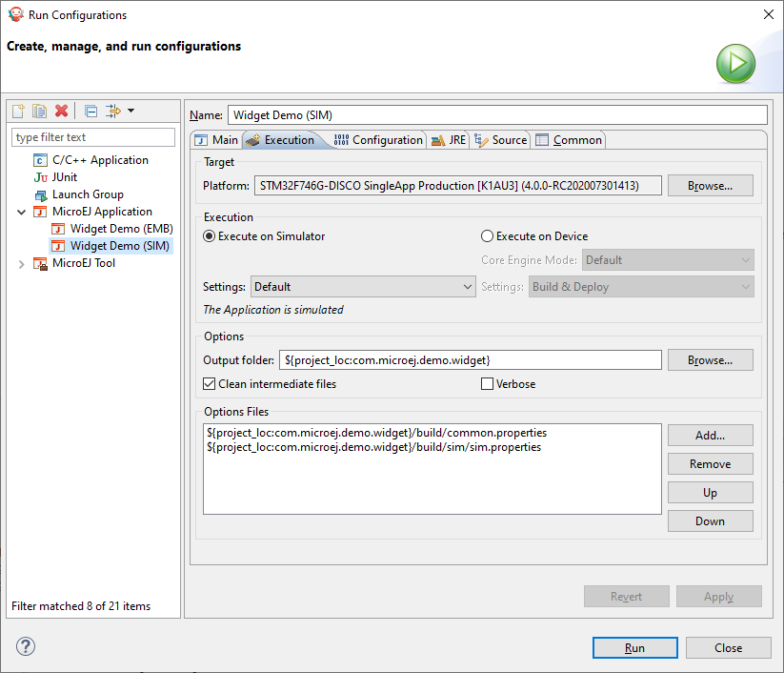The image size is (784, 673).
Task: Choose Execute on Device option
Action: (x=488, y=236)
